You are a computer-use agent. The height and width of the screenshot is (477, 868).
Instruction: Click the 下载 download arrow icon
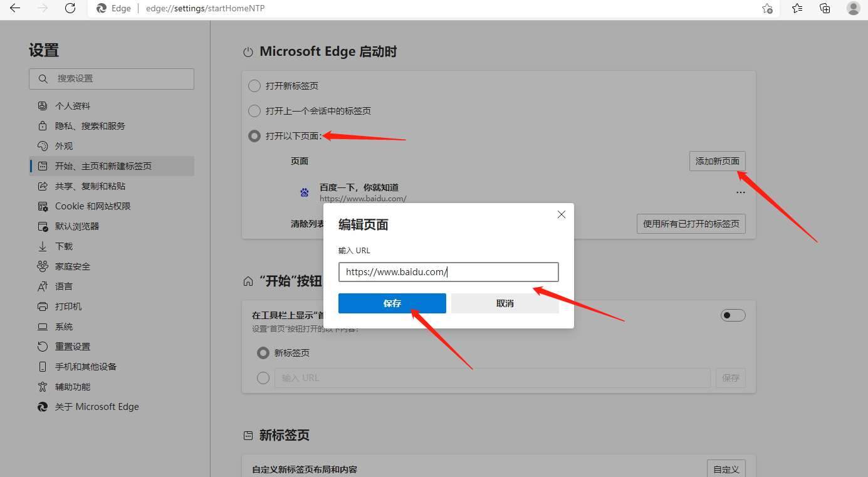(43, 246)
